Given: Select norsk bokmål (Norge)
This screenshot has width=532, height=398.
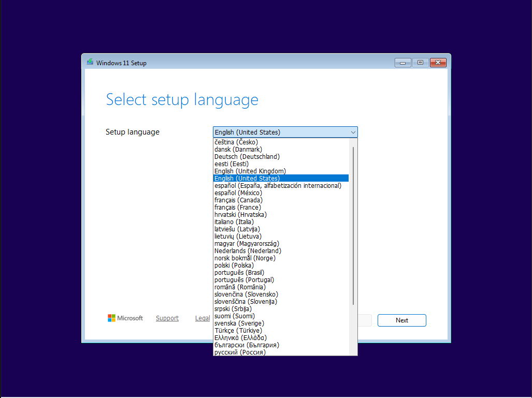Looking at the screenshot, I should 281,258.
